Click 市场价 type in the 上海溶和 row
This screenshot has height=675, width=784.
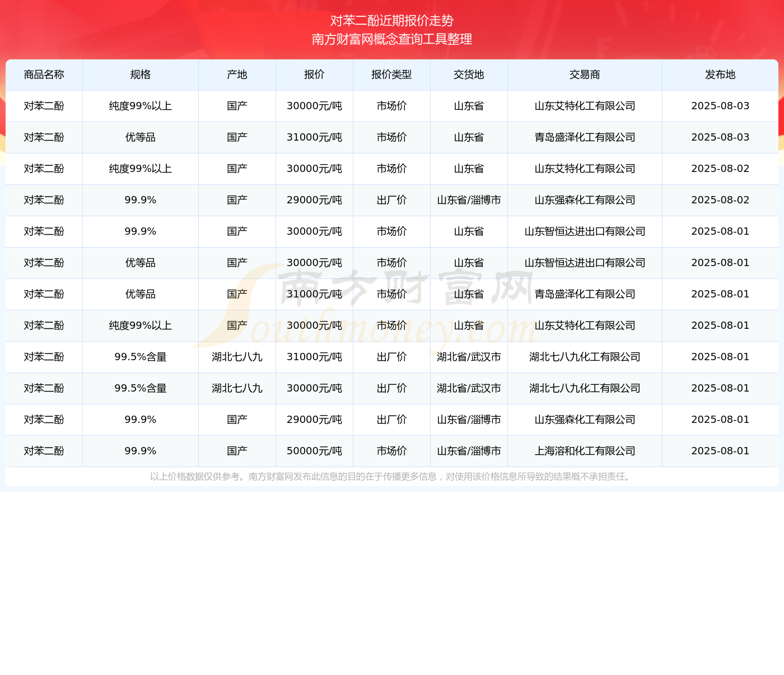click(391, 451)
